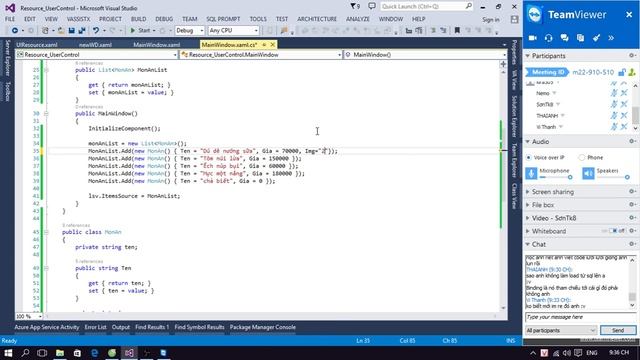Mute the TeamViewer microphone icon

531,173
